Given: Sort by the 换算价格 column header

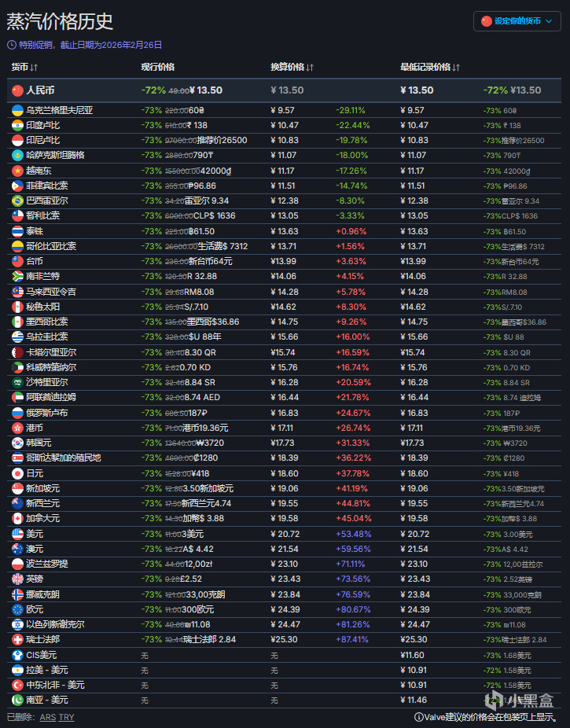Looking at the screenshot, I should click(x=292, y=68).
